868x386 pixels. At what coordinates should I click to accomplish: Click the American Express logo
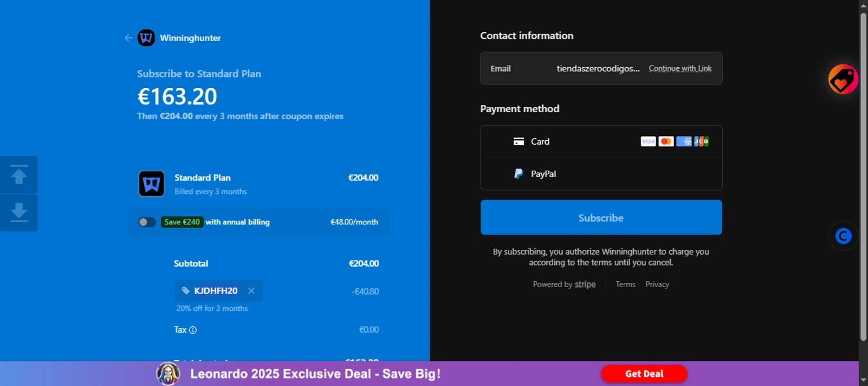point(684,142)
